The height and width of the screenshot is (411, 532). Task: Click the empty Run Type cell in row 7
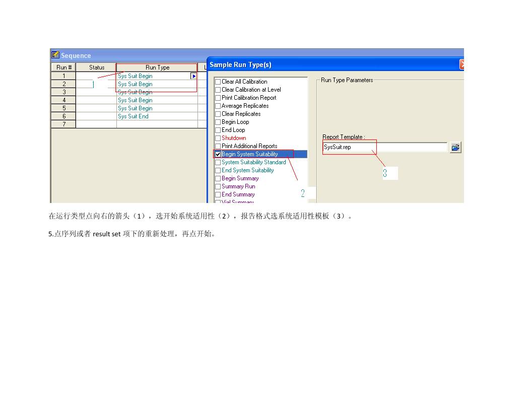(156, 124)
